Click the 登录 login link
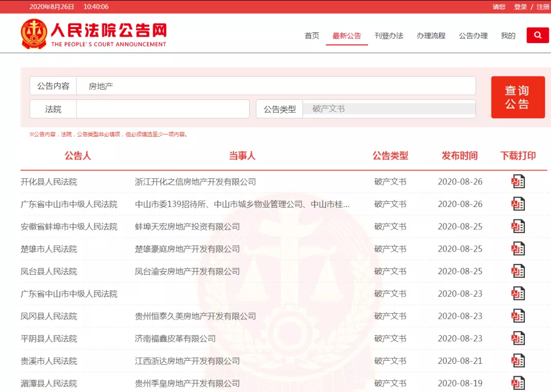This screenshot has height=392, width=551. pyautogui.click(x=520, y=7)
